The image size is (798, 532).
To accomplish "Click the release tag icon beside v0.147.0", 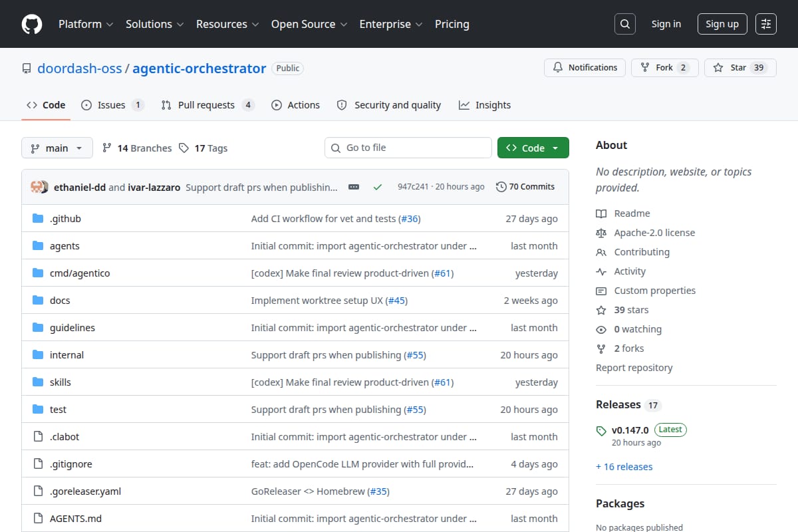I will pos(601,430).
